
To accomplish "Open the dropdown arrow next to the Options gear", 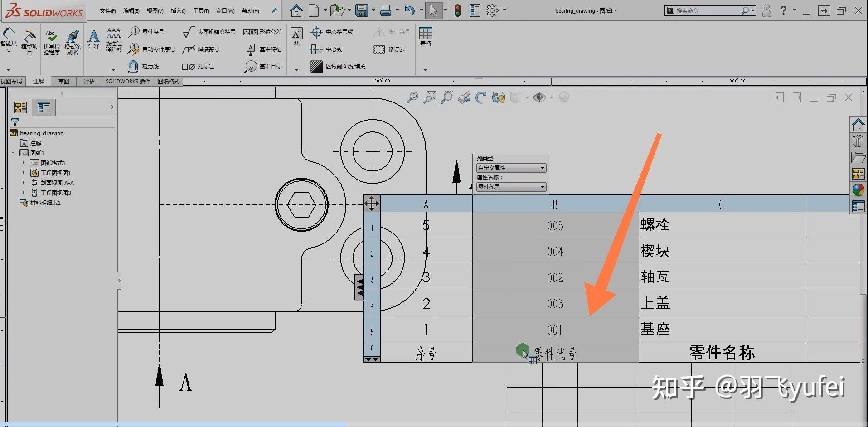I will [x=504, y=10].
